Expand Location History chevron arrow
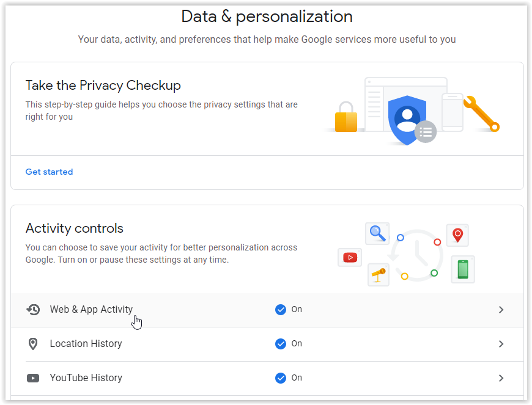 pos(501,344)
